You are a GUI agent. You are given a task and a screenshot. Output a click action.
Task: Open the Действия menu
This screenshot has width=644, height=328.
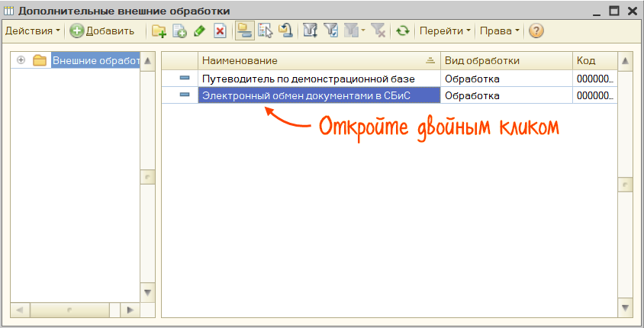pos(32,31)
